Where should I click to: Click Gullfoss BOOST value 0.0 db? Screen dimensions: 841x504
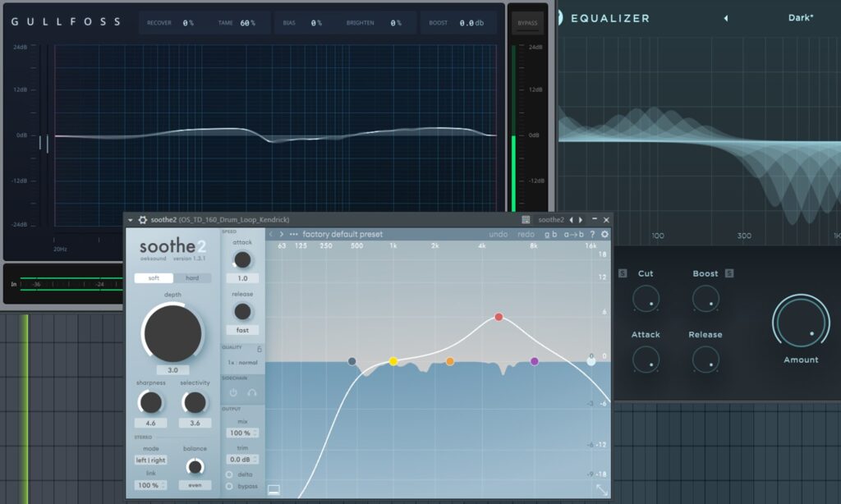point(471,23)
